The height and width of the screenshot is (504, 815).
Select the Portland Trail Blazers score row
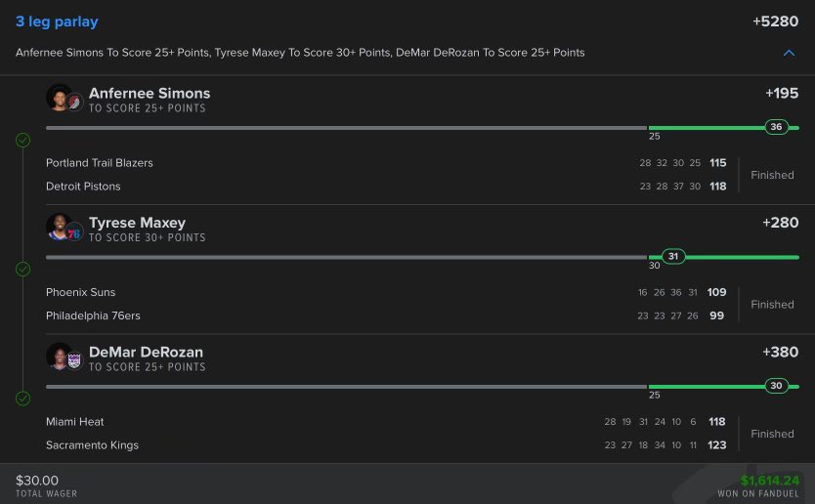386,163
